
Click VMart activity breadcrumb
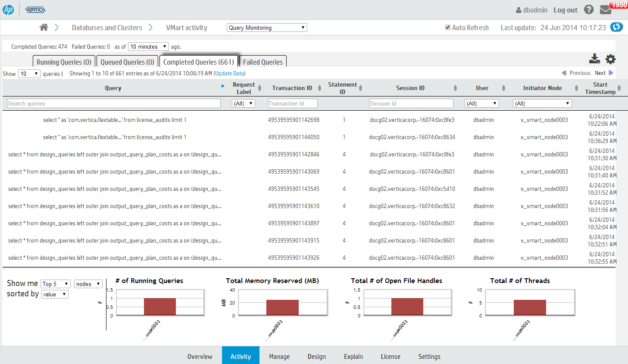(x=187, y=28)
